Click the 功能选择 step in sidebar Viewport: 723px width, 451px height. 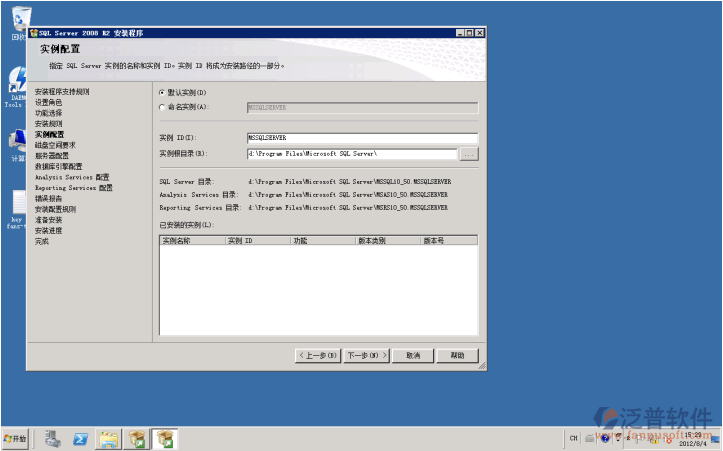(x=48, y=113)
